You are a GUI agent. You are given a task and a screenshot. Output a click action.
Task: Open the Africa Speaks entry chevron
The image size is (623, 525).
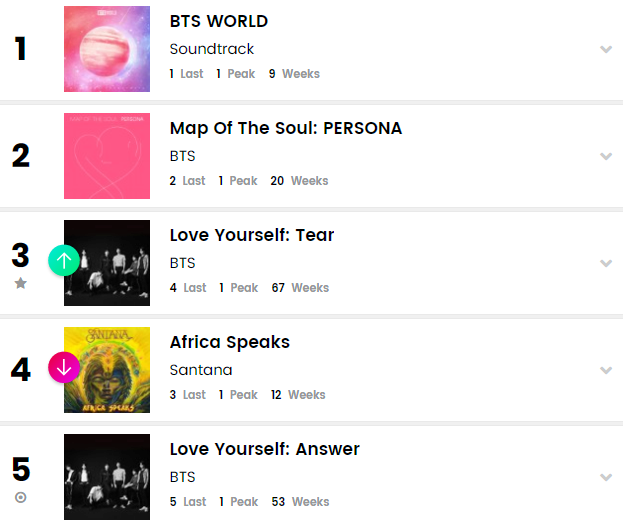(605, 370)
